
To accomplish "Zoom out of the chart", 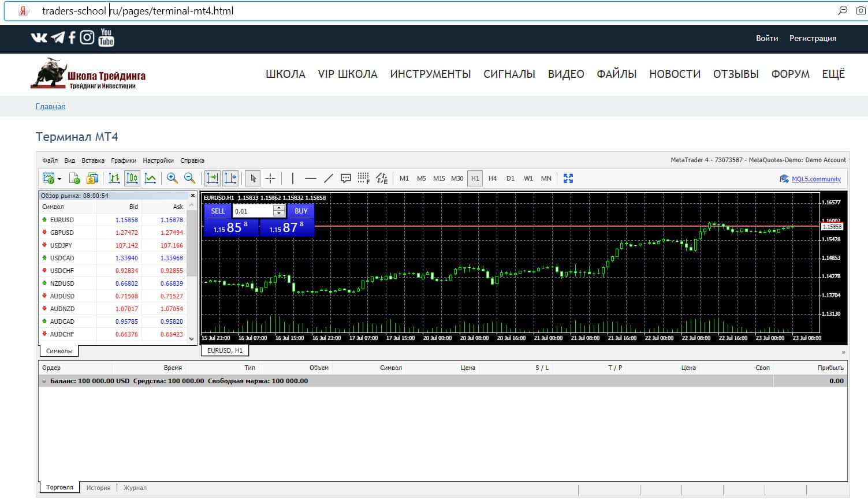I will pos(189,178).
